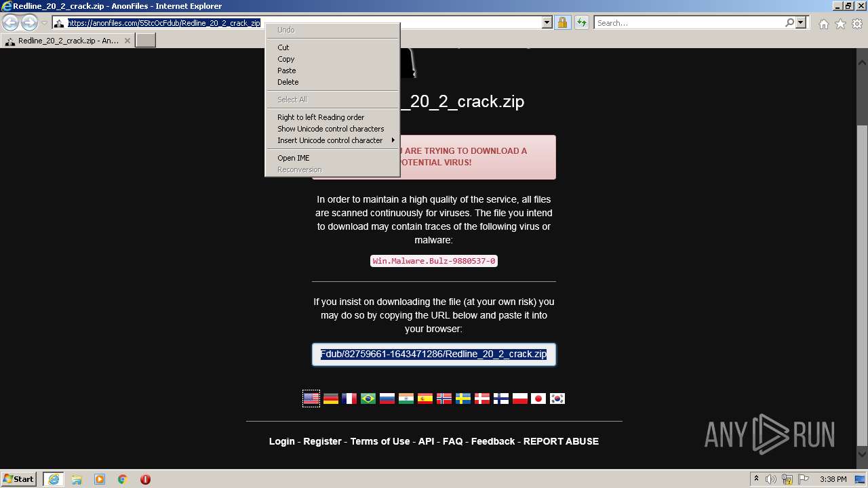Open the media player taskbar icon
Image resolution: width=868 pixels, height=488 pixels.
100,479
